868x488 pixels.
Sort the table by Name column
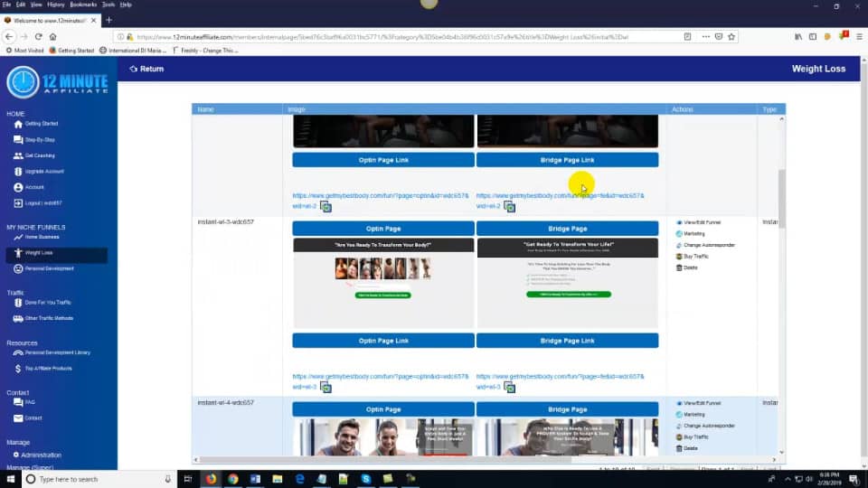coord(206,109)
